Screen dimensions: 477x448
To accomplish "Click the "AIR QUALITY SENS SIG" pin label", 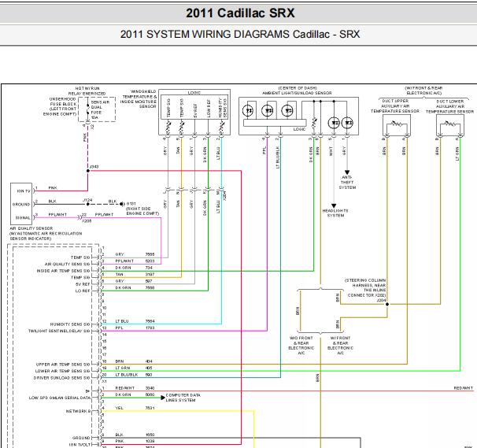I will (x=67, y=265).
